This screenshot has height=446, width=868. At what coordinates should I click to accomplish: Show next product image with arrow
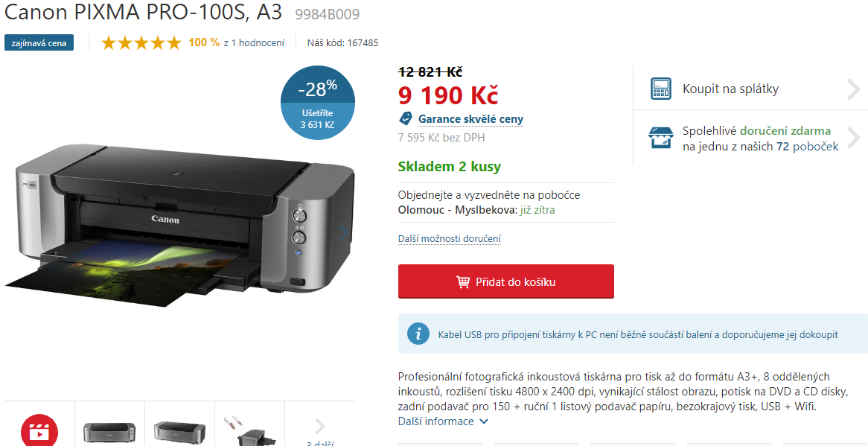[343, 233]
